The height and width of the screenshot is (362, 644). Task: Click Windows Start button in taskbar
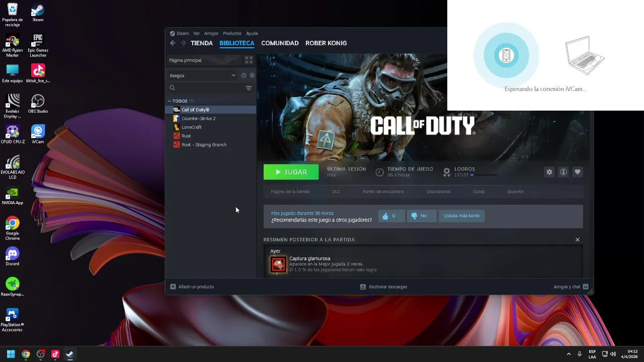(x=11, y=354)
